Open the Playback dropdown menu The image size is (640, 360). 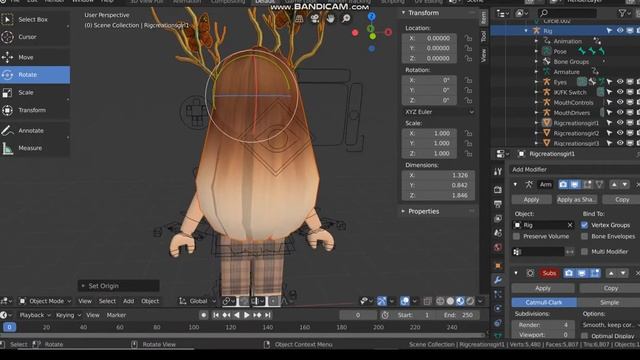tap(35, 315)
